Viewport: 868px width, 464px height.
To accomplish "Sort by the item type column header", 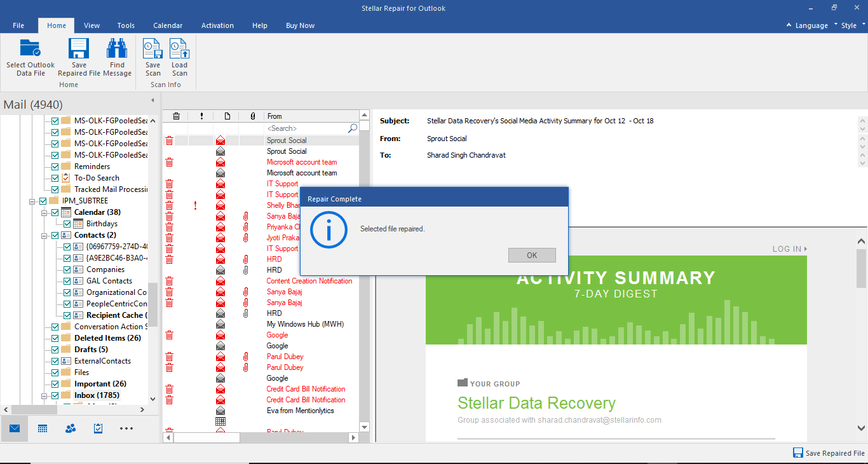I will tap(227, 116).
